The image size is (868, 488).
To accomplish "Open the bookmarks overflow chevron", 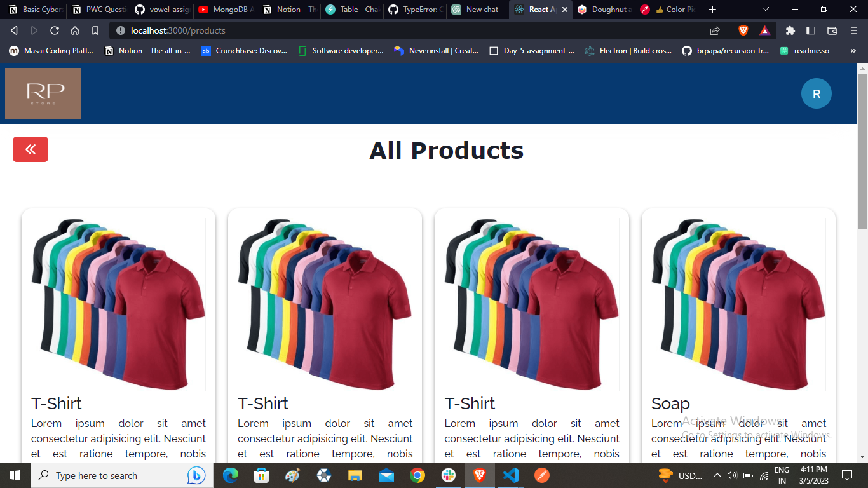I will click(x=853, y=51).
